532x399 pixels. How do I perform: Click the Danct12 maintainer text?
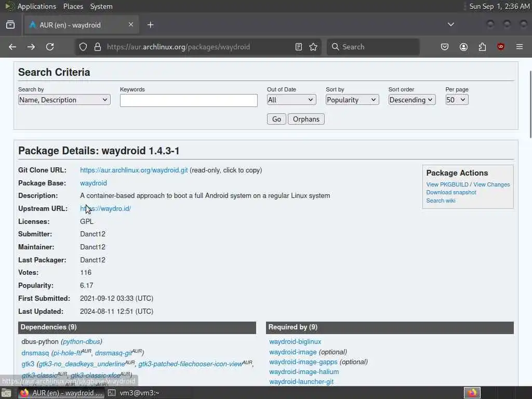tap(92, 247)
